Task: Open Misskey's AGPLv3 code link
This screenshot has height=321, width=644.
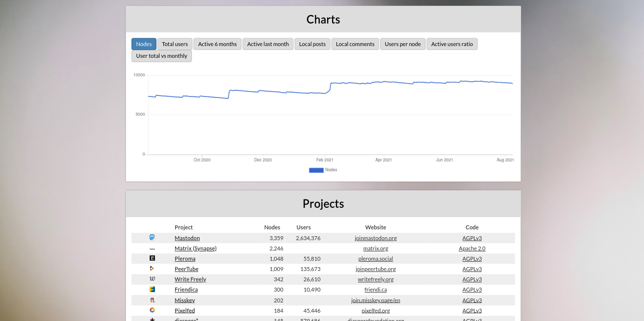Action: point(472,300)
